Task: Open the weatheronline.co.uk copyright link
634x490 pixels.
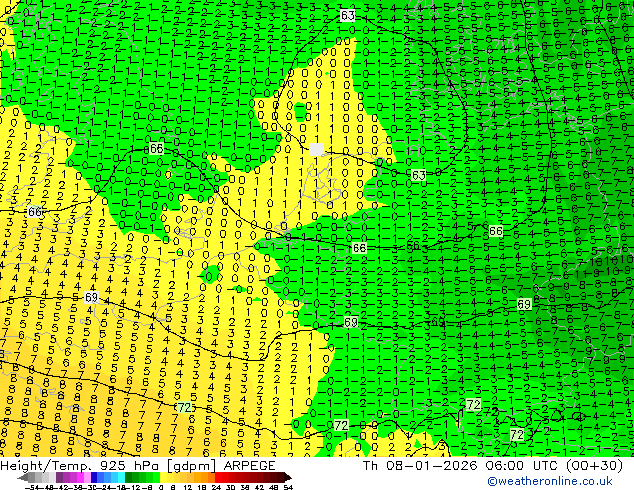Action: (550, 481)
